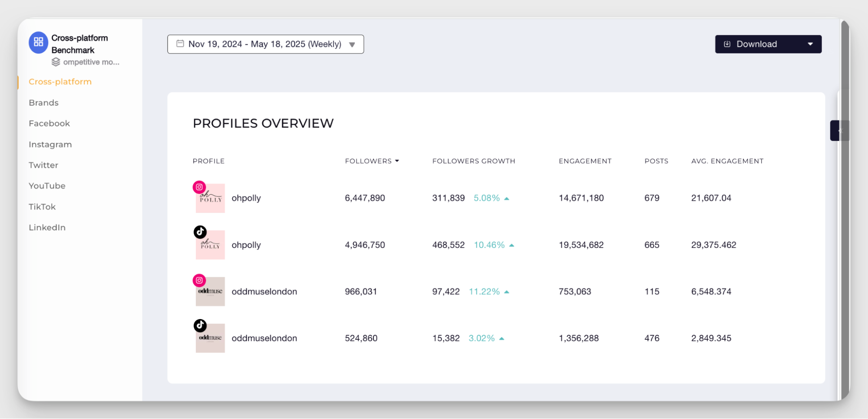Viewport: 868px width, 419px height.
Task: Click the 679 posts value
Action: [x=652, y=198]
